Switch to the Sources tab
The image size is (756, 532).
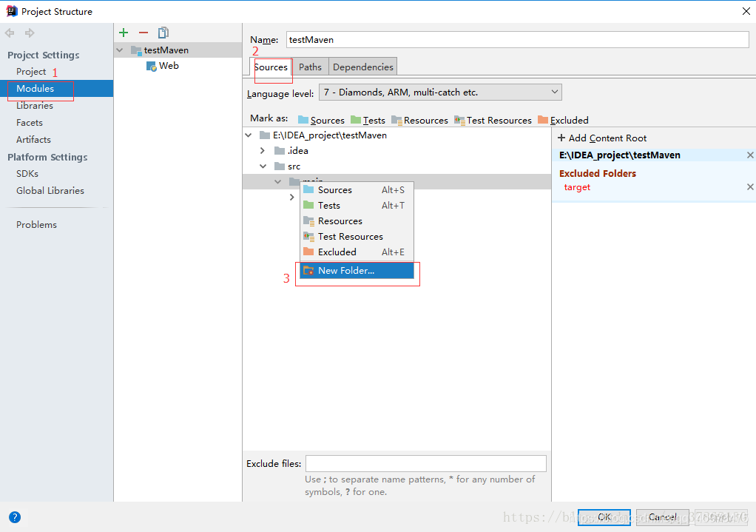(x=271, y=67)
